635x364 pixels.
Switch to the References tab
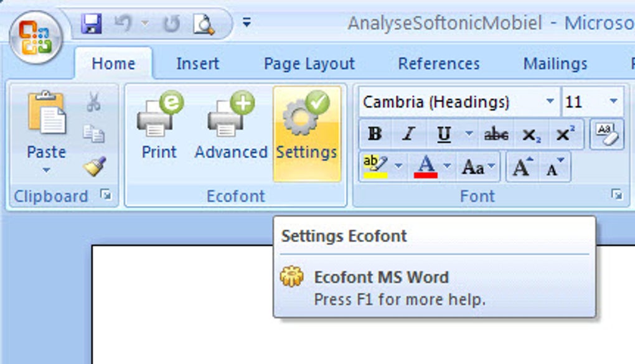439,63
